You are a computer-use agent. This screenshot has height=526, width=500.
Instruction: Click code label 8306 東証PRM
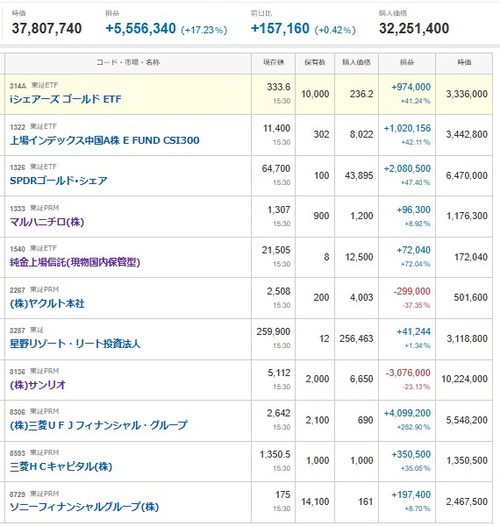coord(34,412)
